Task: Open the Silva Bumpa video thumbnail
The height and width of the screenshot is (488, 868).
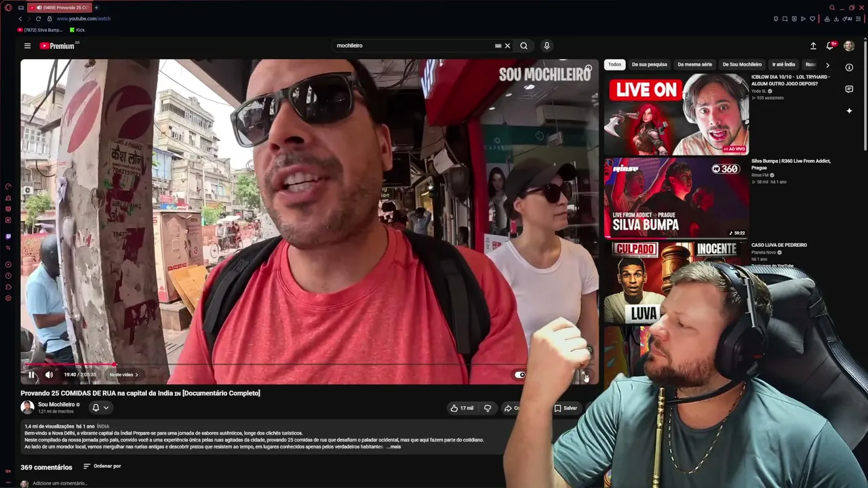Action: 676,198
